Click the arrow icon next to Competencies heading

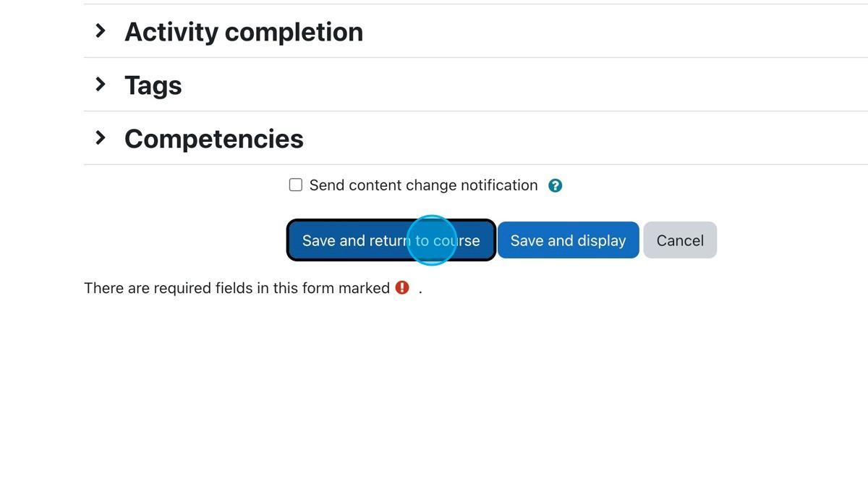coord(99,138)
